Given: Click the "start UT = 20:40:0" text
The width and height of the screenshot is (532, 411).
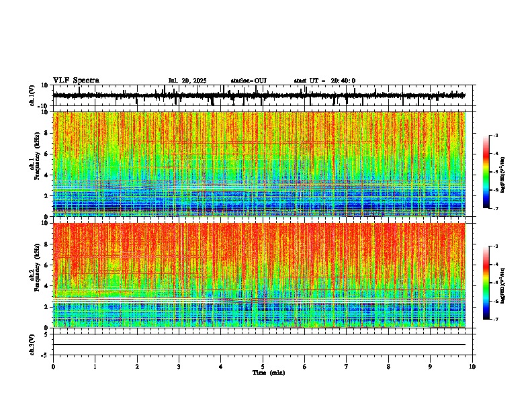Looking at the screenshot, I should pos(324,81).
